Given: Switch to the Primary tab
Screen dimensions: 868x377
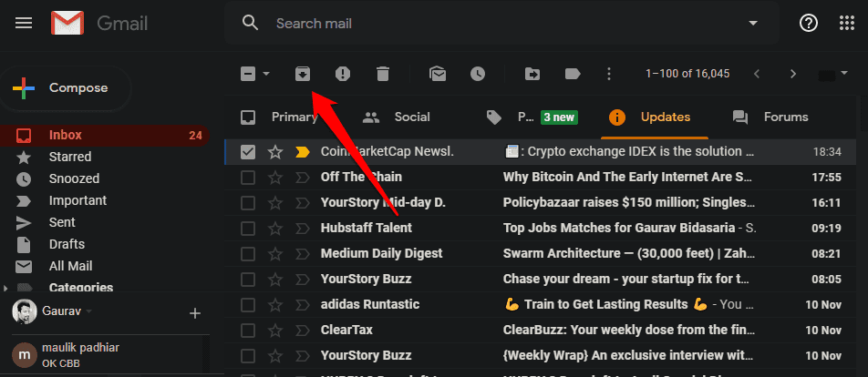Looking at the screenshot, I should (x=279, y=117).
